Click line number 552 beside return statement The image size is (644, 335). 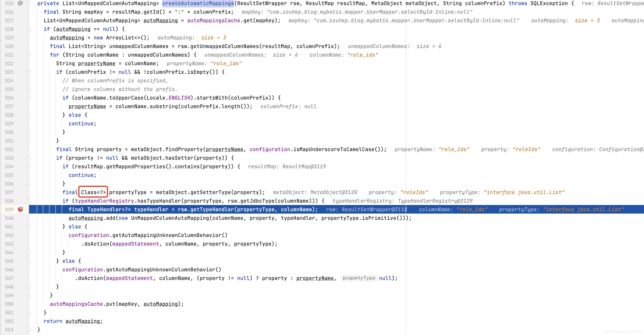[9, 321]
